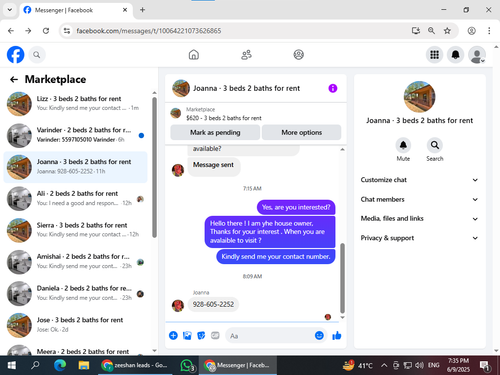
Task: Open Ali 2 beds 2 baths conversation
Action: tap(76, 198)
